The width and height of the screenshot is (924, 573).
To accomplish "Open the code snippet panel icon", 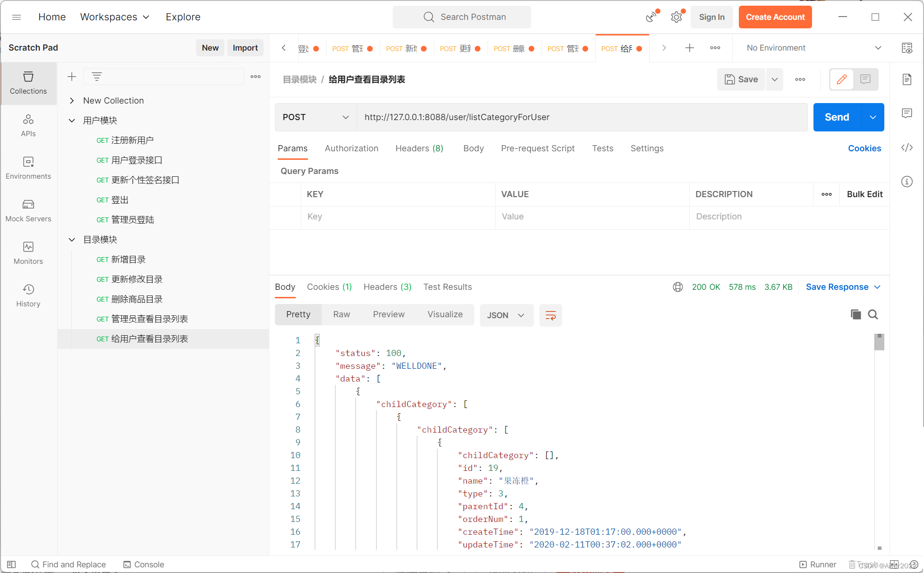I will pos(907,148).
